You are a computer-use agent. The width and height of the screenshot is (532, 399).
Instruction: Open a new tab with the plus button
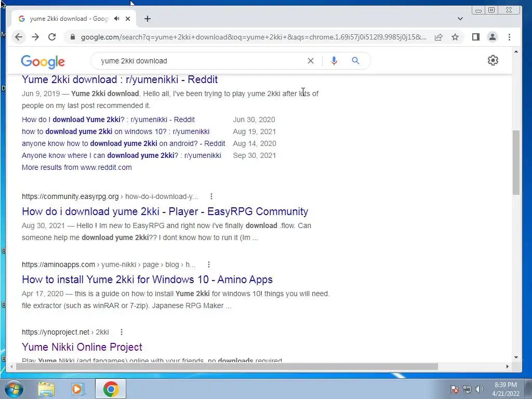pos(147,19)
